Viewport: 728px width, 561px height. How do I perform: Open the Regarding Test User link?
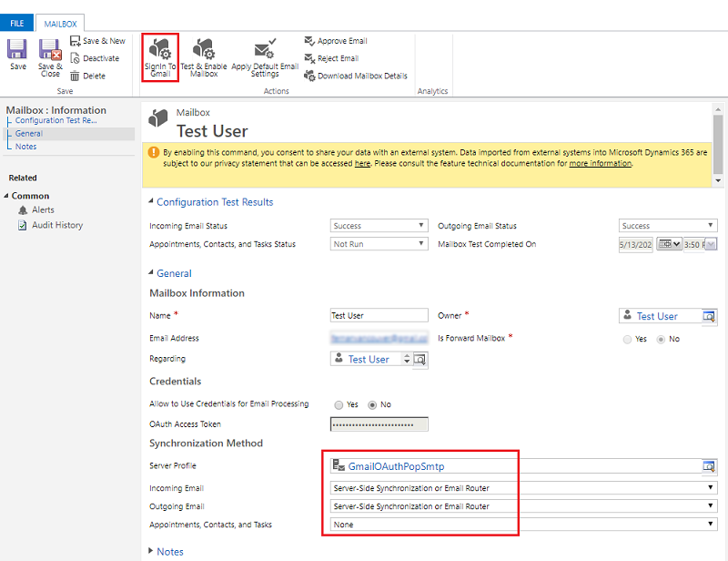tap(369, 360)
